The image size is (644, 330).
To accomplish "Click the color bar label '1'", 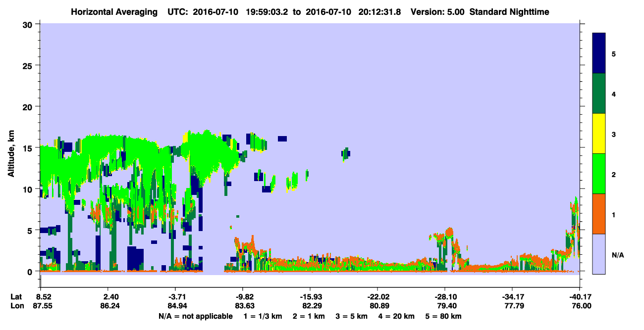I will pyautogui.click(x=614, y=215).
